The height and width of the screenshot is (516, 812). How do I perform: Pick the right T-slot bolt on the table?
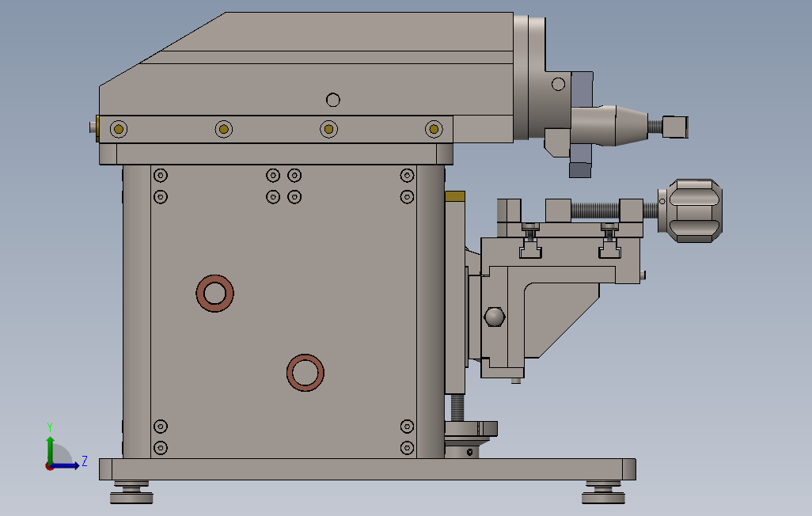(x=609, y=240)
